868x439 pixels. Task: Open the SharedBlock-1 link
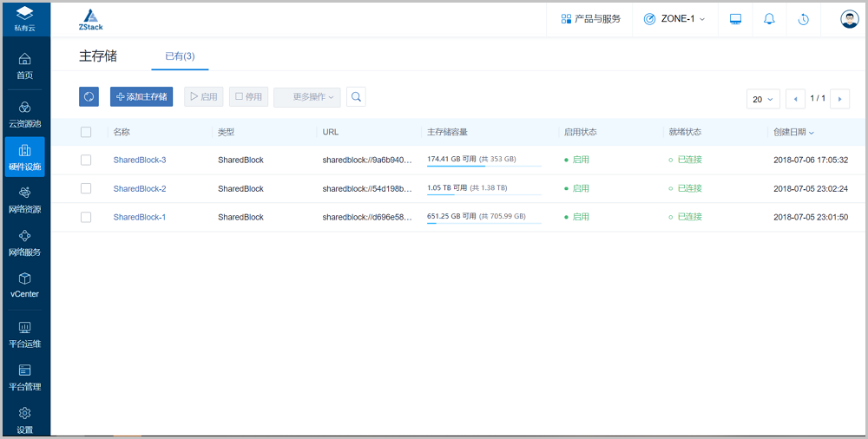pyautogui.click(x=139, y=217)
